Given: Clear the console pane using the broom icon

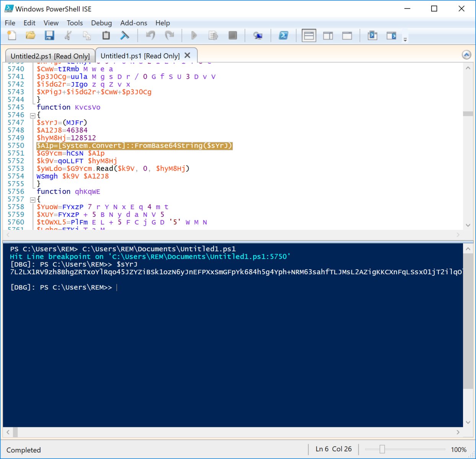Looking at the screenshot, I should click(x=125, y=35).
